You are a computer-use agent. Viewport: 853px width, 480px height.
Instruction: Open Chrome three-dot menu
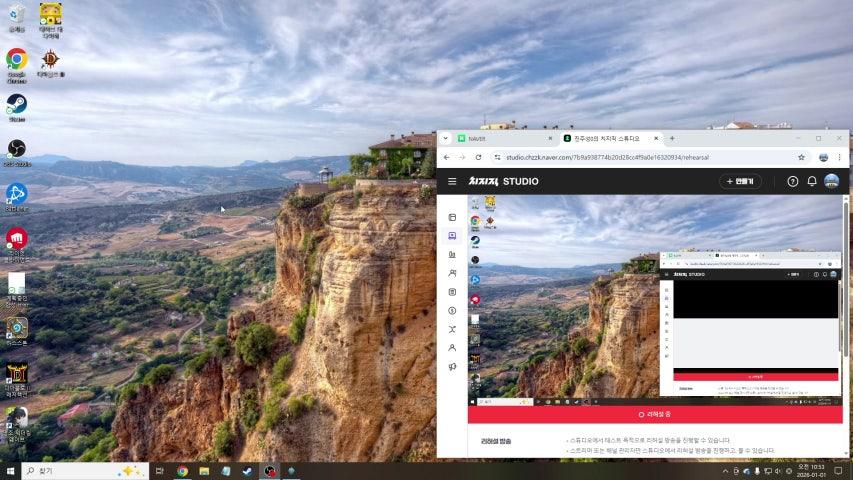[839, 157]
